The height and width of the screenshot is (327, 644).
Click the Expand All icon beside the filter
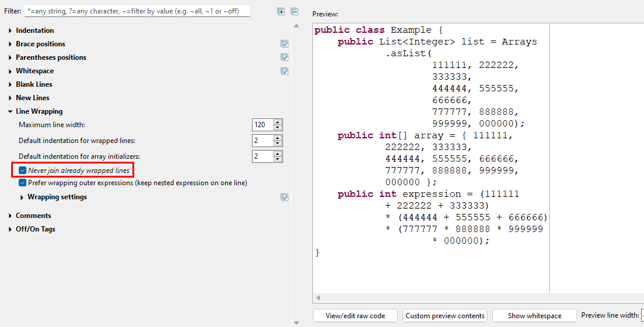coord(281,12)
